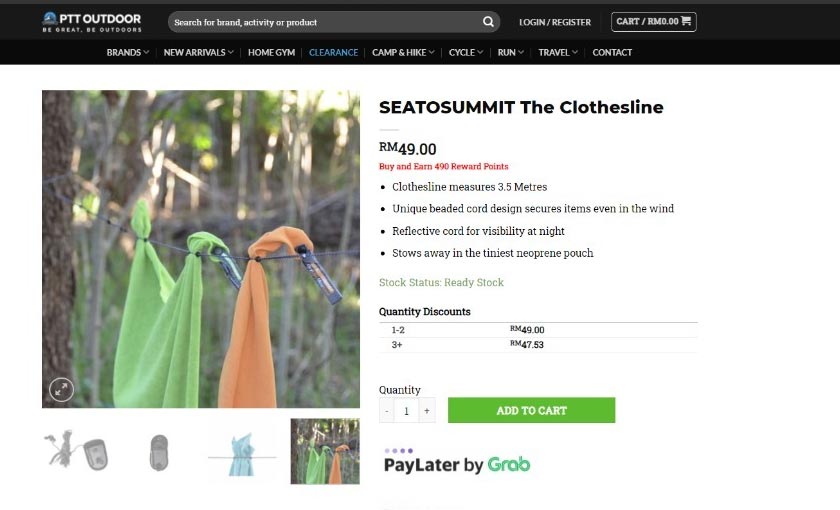Click the PTT Outdoor logo
Screen dimensions: 840x510
[92, 22]
